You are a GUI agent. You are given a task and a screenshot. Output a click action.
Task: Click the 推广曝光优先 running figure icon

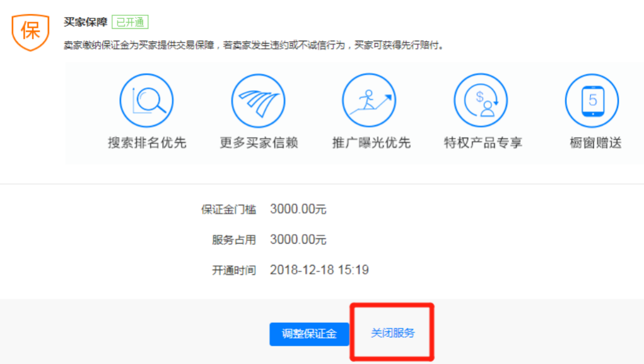[369, 101]
